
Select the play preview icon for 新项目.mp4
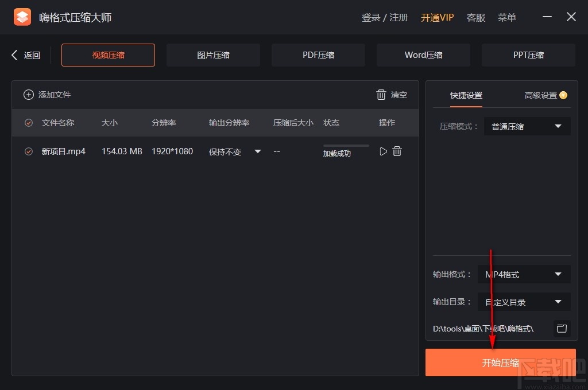(382, 151)
